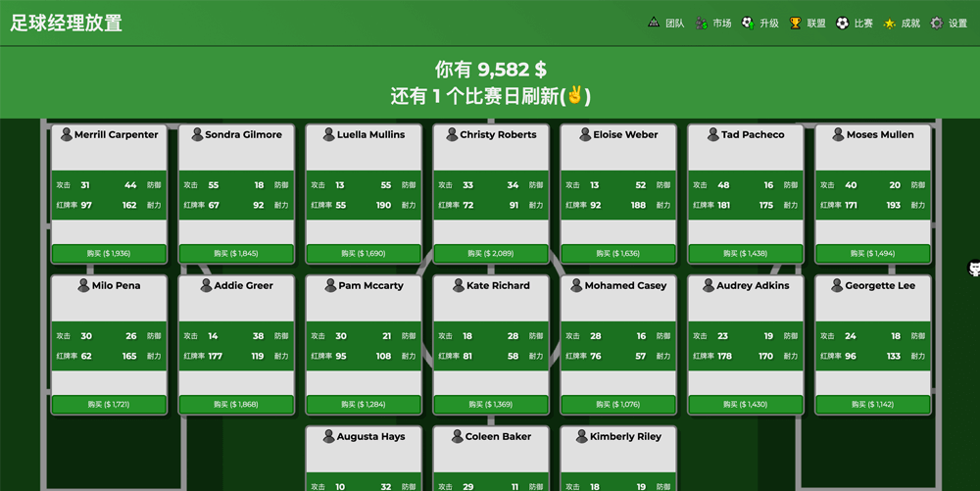980x491 pixels.
Task: Buy Moses Mullen for $1,494
Action: [872, 254]
